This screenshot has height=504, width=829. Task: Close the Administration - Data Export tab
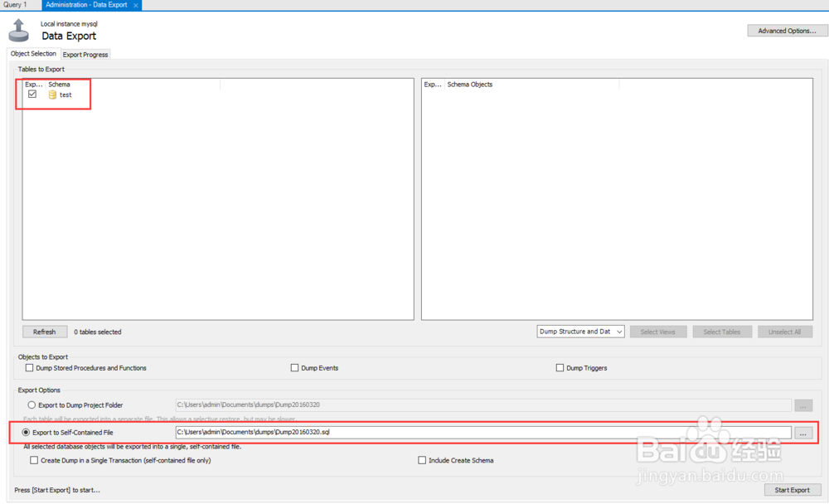(x=136, y=5)
